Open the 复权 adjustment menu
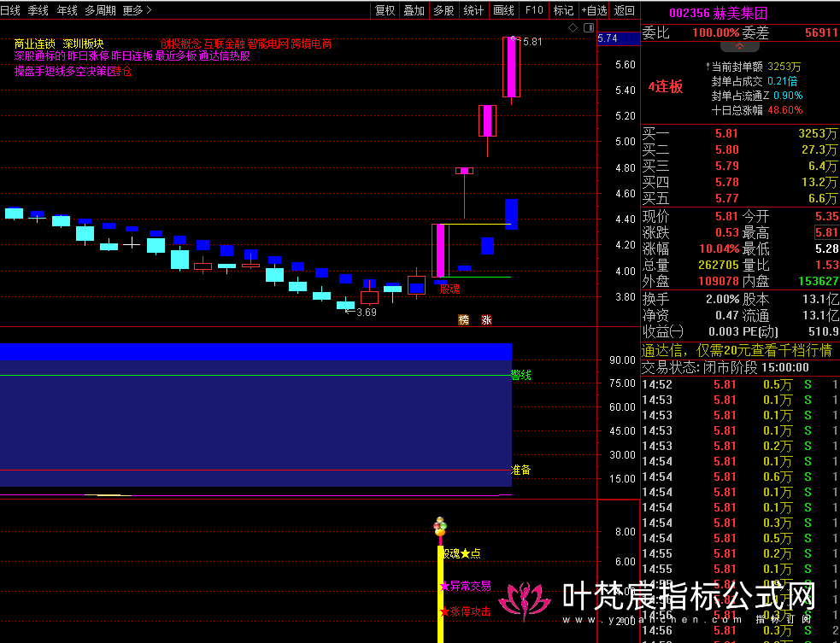 [385, 10]
